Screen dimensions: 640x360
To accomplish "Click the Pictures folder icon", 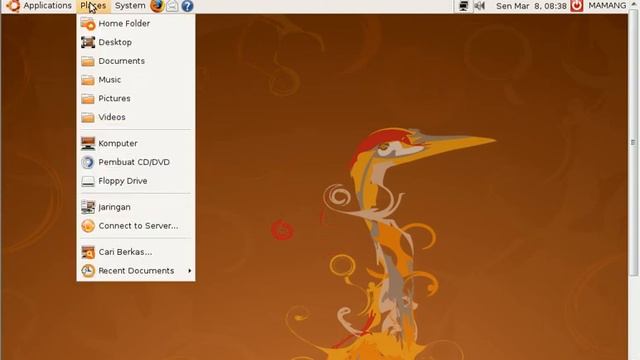I will pos(88,99).
